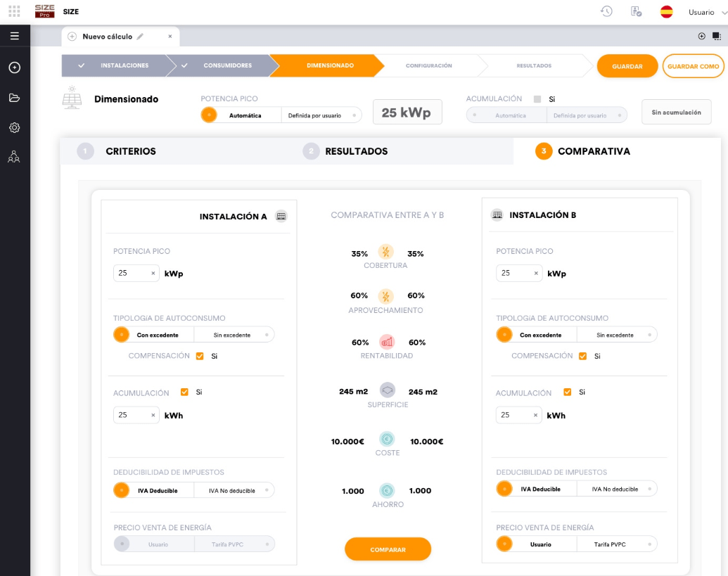Clear the kWh accumulation field in Instalación A
This screenshot has width=728, height=576.
[153, 416]
